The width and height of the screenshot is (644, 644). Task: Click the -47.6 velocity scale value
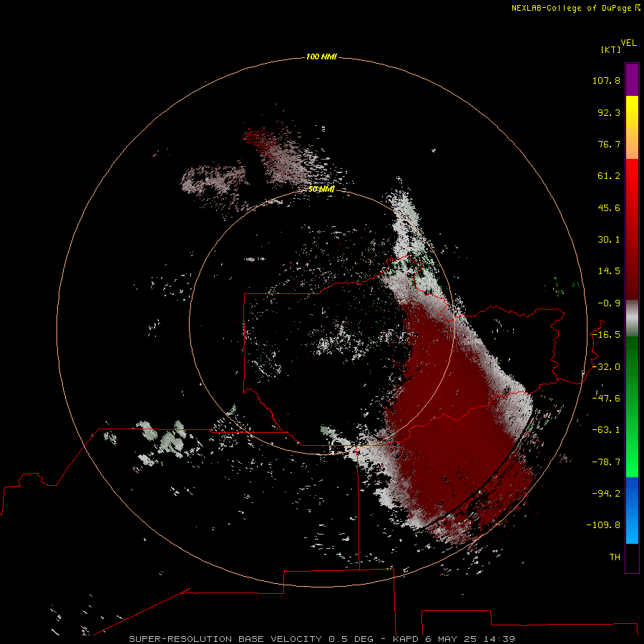[x=606, y=399]
